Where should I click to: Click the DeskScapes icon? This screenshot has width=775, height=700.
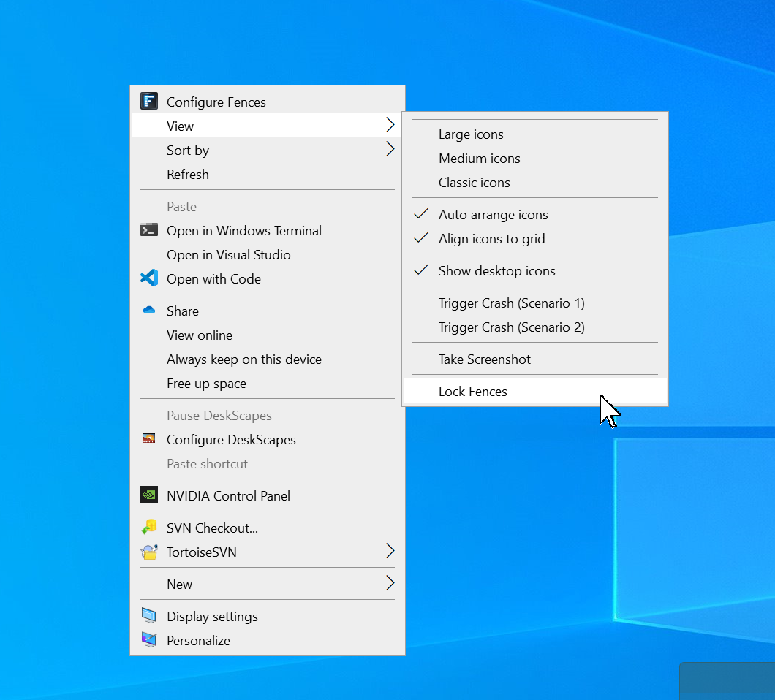pos(148,438)
